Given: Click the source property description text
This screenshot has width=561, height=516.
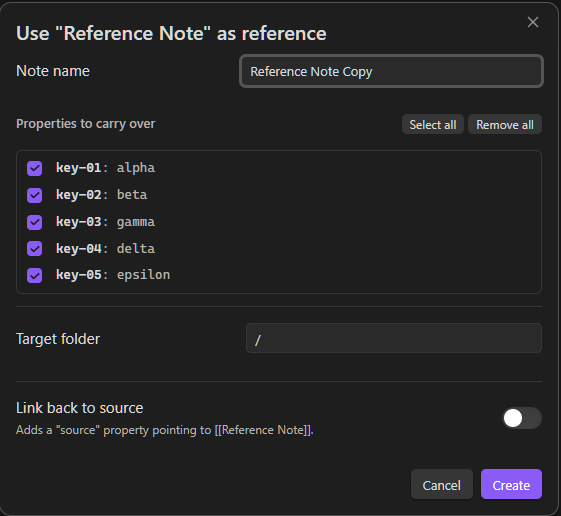Looking at the screenshot, I should 165,430.
